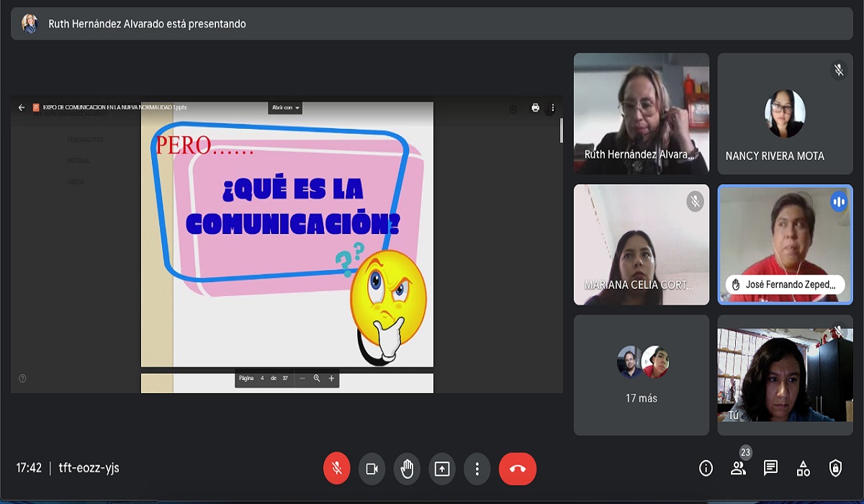The width and height of the screenshot is (864, 504).
Task: Select your own 'Tú' video tile
Action: tap(785, 375)
